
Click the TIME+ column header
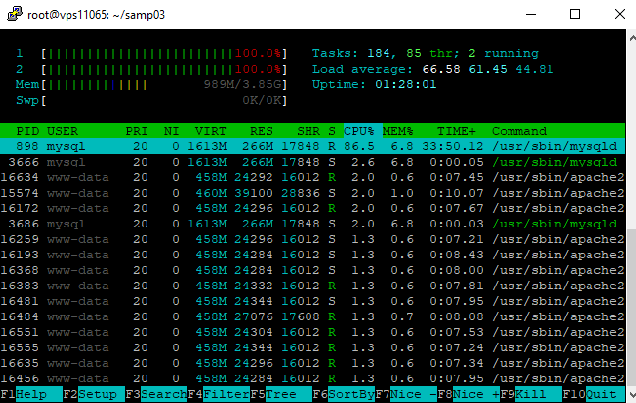(458, 131)
